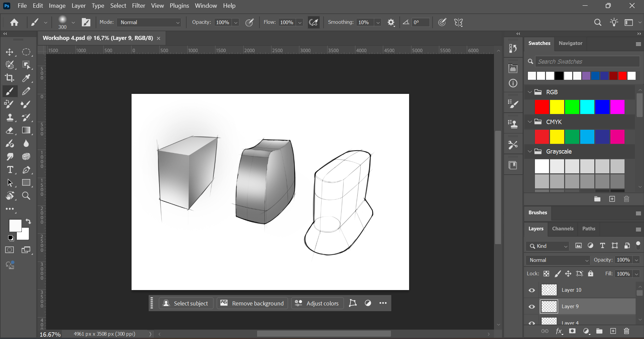Image resolution: width=644 pixels, height=339 pixels.
Task: Select the Move tool
Action: pyautogui.click(x=9, y=52)
